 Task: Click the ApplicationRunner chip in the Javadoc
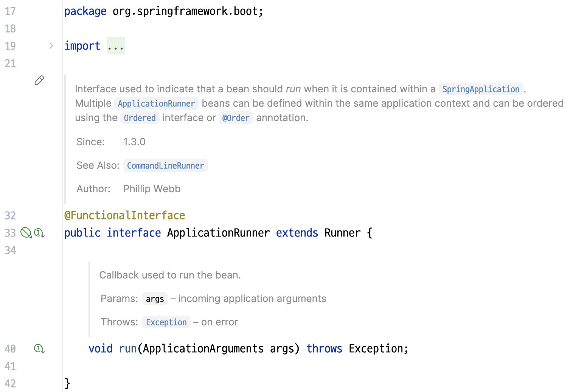click(x=156, y=103)
